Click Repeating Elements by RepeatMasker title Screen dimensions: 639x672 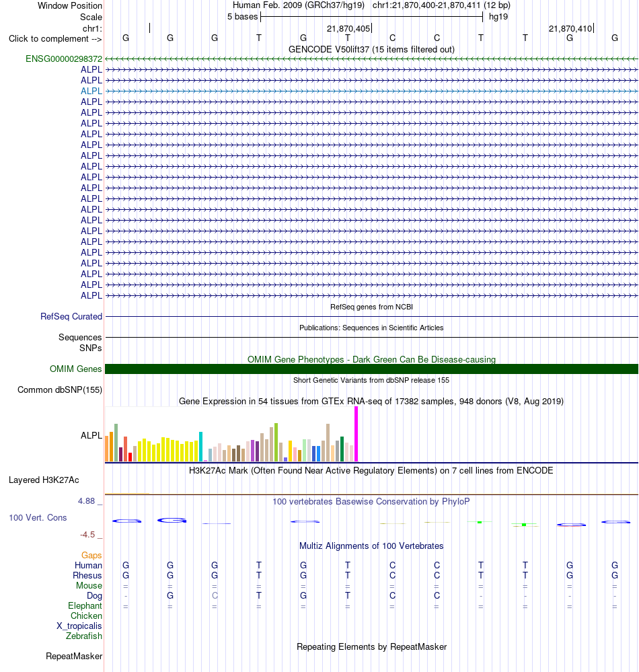point(371,646)
